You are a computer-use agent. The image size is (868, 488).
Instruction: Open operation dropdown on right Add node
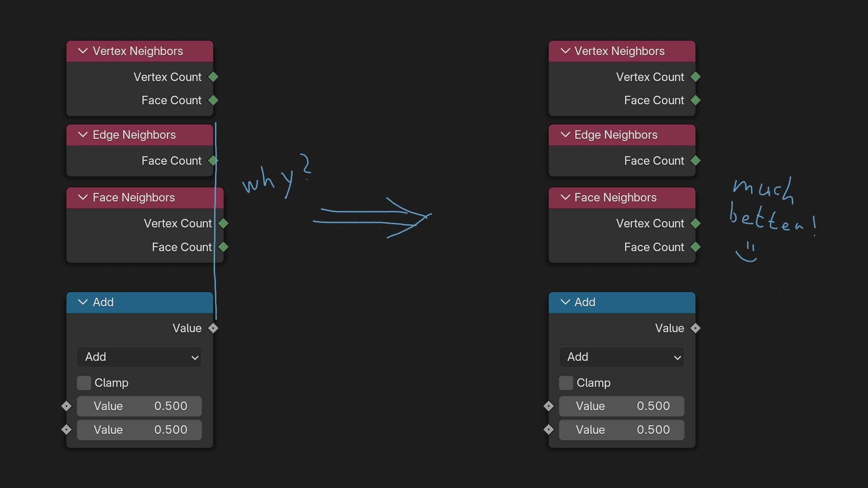tap(622, 357)
